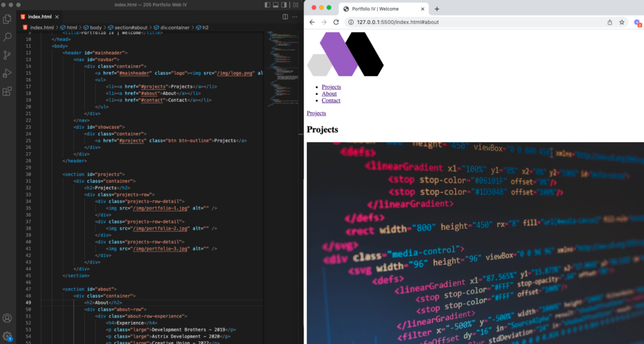Click line 49 with h2 About
This screenshot has width=644, height=344.
tap(103, 302)
